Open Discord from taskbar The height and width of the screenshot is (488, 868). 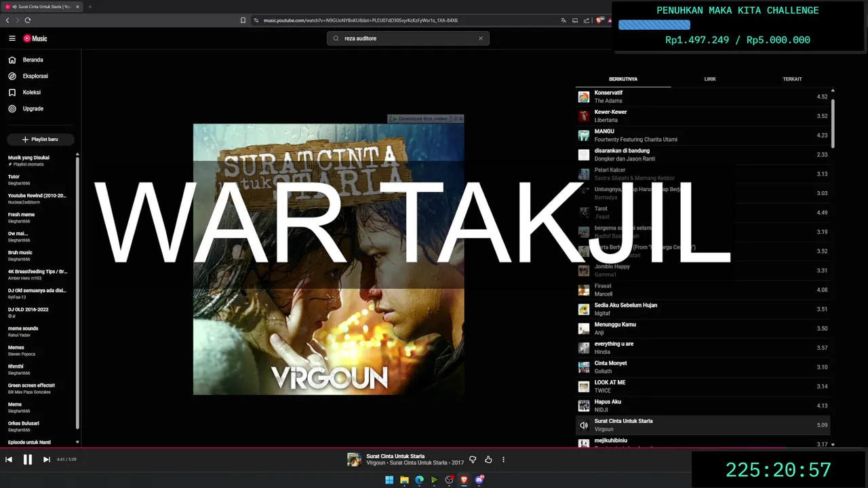coord(479,480)
